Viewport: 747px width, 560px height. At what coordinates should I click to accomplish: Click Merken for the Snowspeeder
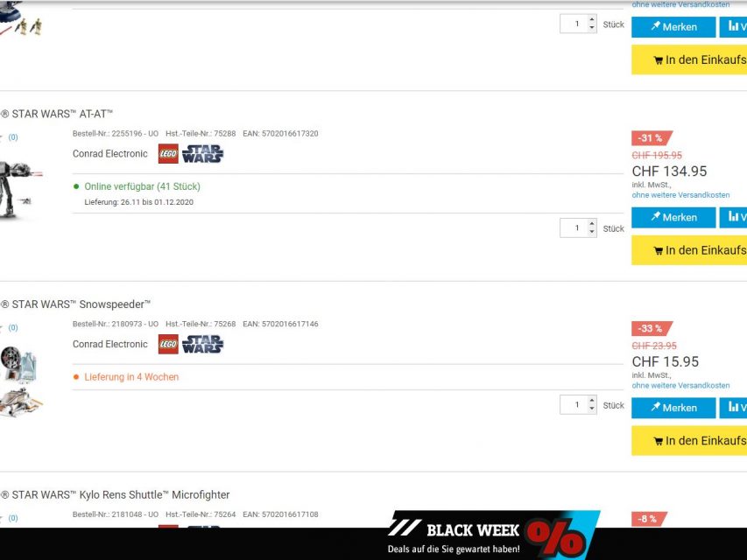click(673, 408)
